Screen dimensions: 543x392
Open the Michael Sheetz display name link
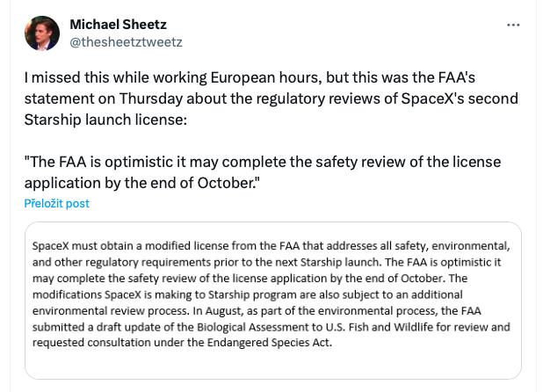pos(118,24)
